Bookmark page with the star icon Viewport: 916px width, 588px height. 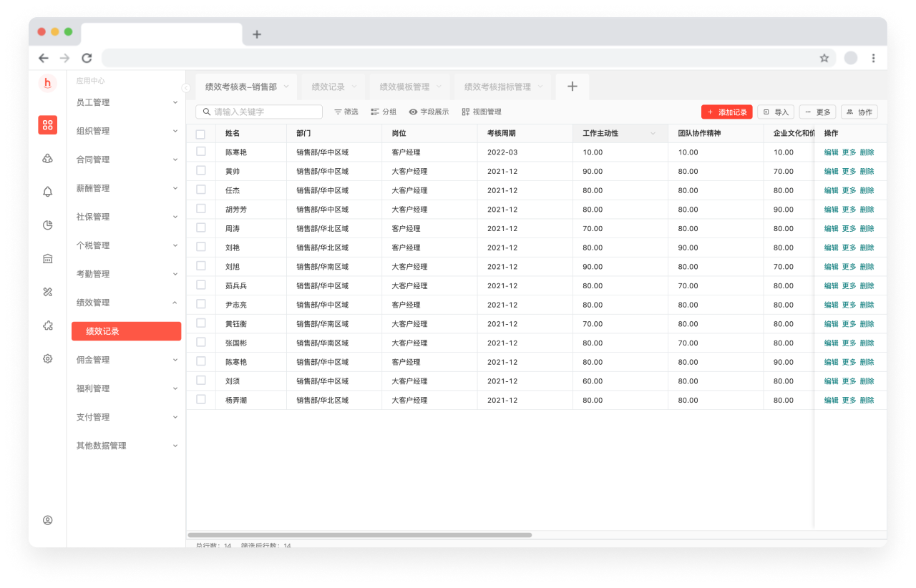(x=824, y=58)
